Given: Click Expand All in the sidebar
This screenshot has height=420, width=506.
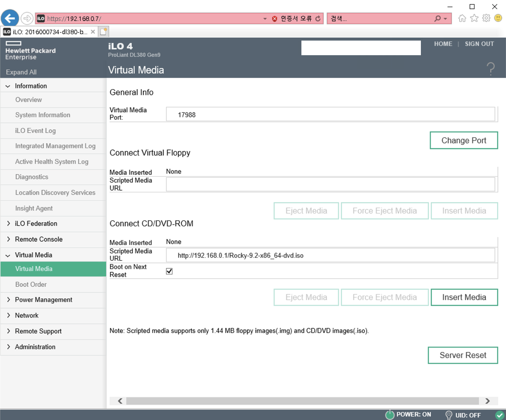Looking at the screenshot, I should pos(21,72).
